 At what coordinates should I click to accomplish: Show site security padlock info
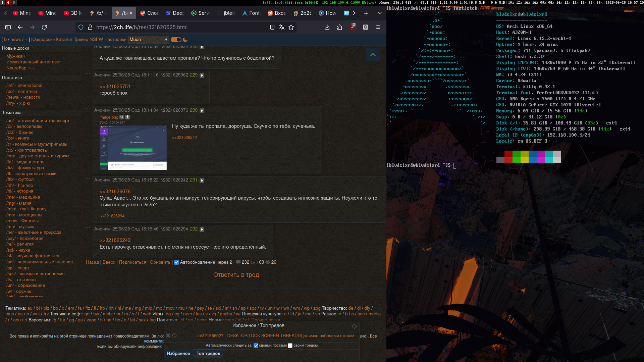[x=90, y=27]
